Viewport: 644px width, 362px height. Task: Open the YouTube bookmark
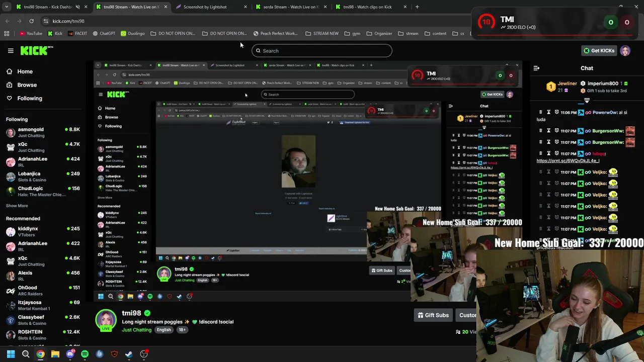click(31, 34)
